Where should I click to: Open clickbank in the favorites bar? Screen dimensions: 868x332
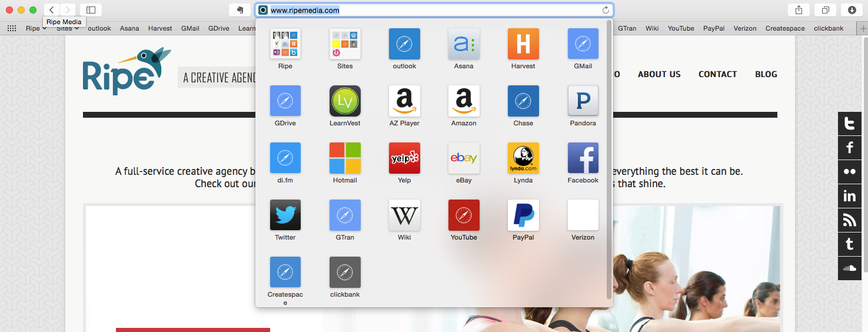point(829,28)
